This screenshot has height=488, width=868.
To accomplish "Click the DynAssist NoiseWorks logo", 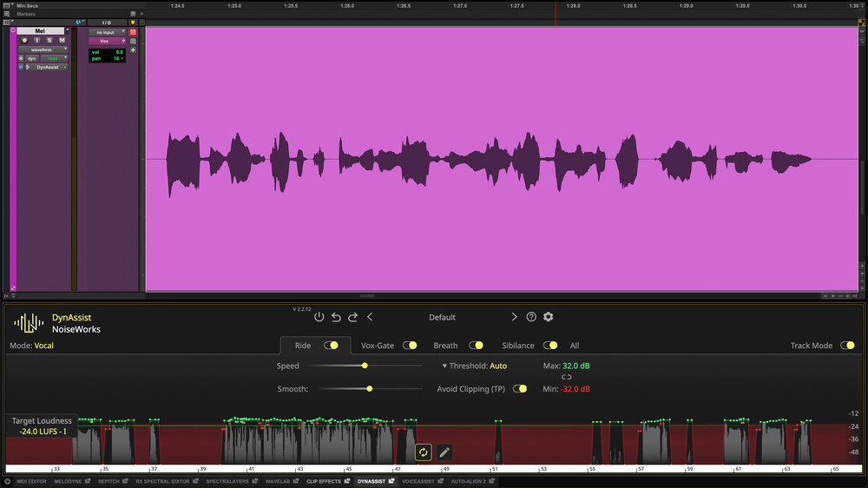I will click(29, 323).
